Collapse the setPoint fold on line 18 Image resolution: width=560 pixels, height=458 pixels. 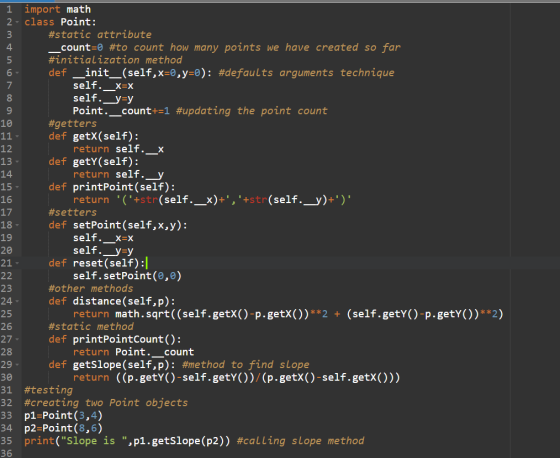coord(17,225)
